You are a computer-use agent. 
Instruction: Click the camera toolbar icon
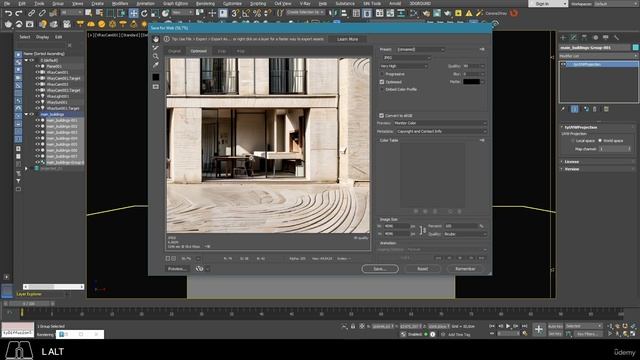pos(67,24)
